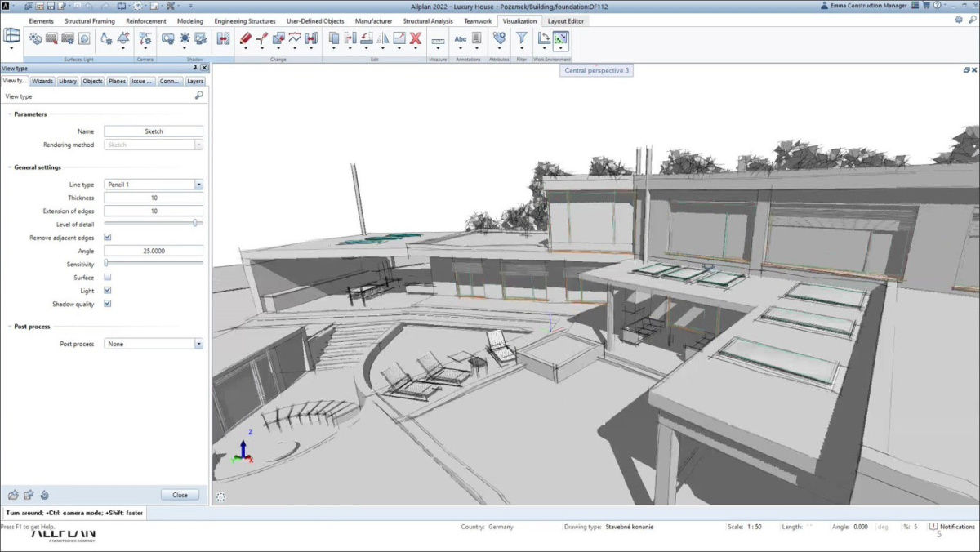Click the red pencil Modify icon
Image resolution: width=980 pixels, height=552 pixels.
pyautogui.click(x=246, y=38)
